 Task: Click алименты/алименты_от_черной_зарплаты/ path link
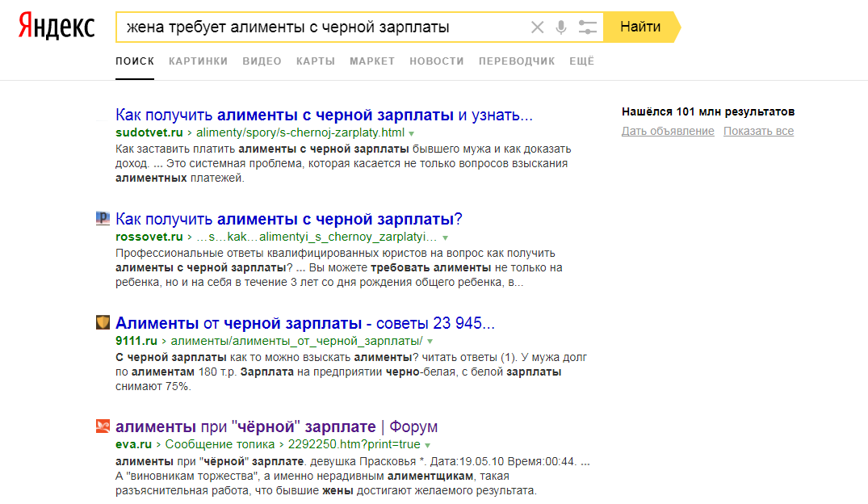[296, 341]
